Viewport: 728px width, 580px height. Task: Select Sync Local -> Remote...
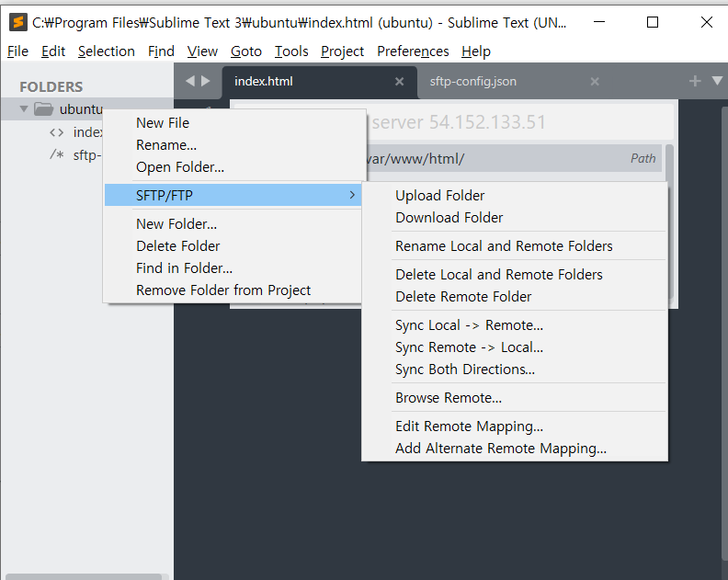tap(515, 325)
